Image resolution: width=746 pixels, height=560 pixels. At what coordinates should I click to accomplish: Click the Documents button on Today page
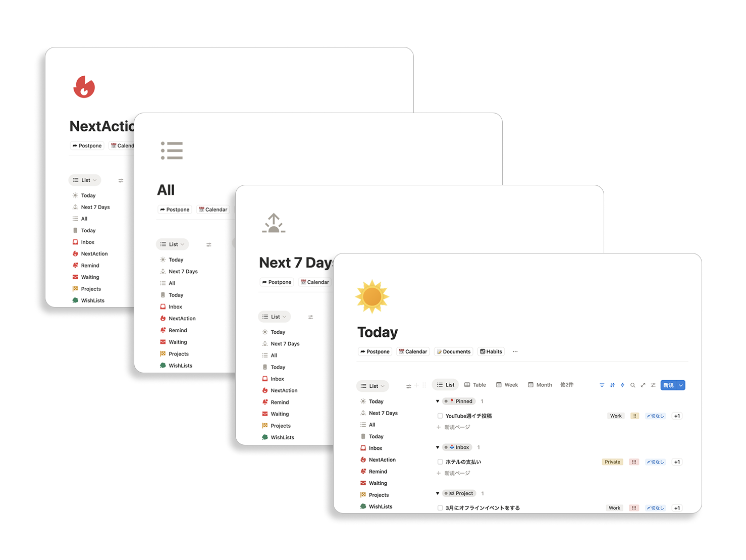453,351
